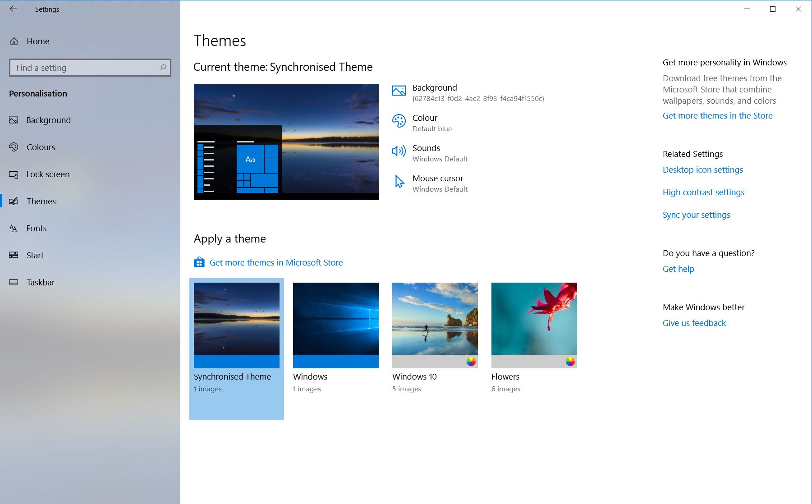Viewport: 812px width, 504px height.
Task: Click the Colours palette icon in sidebar
Action: [14, 147]
